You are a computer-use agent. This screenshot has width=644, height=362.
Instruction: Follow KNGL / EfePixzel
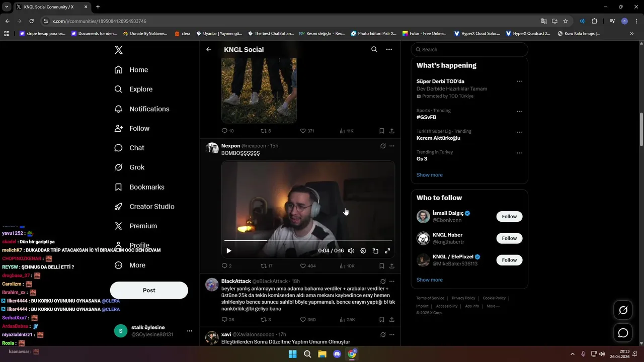click(509, 260)
